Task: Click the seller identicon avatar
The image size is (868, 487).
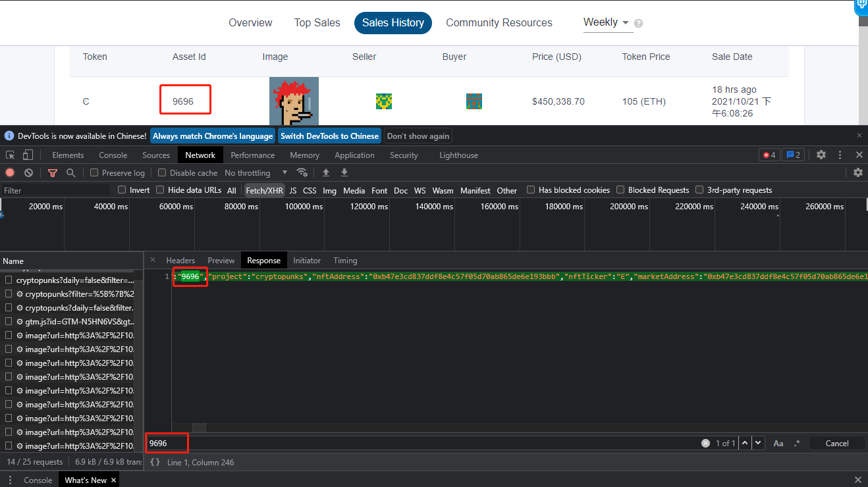Action: click(x=384, y=101)
